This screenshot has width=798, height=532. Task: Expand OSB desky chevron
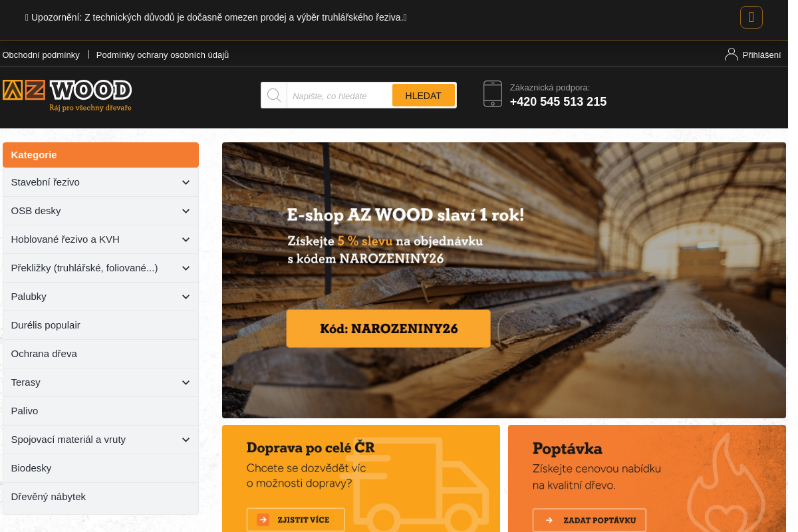(186, 211)
